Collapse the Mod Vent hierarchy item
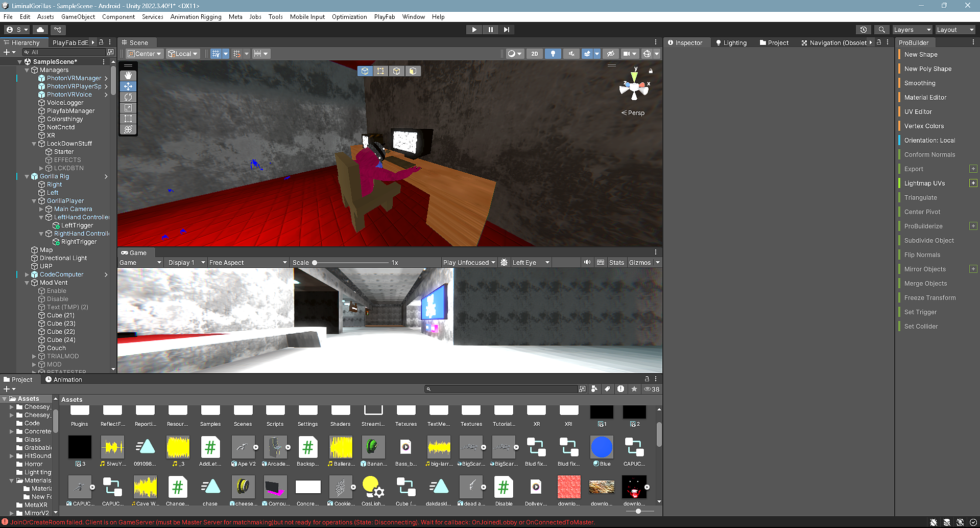Image resolution: width=980 pixels, height=528 pixels. (x=27, y=283)
